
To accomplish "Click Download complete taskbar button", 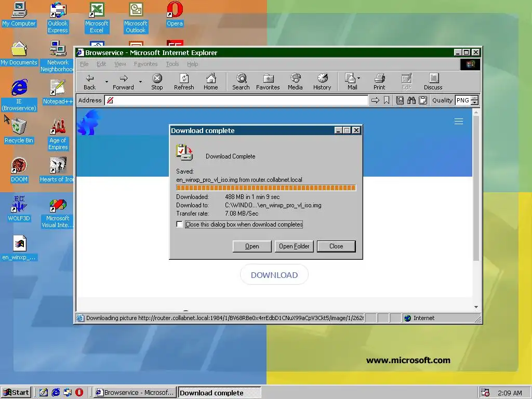I will click(x=219, y=393).
